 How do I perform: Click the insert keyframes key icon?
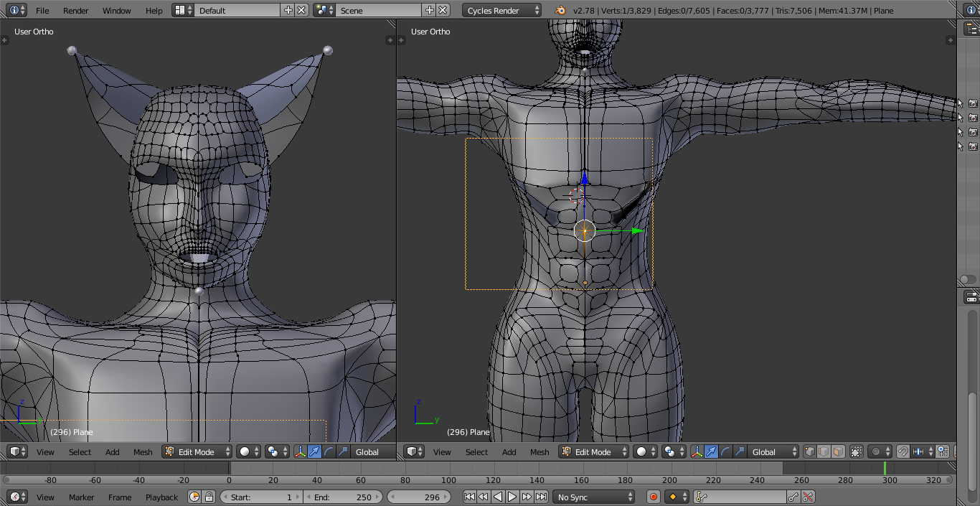[x=793, y=497]
